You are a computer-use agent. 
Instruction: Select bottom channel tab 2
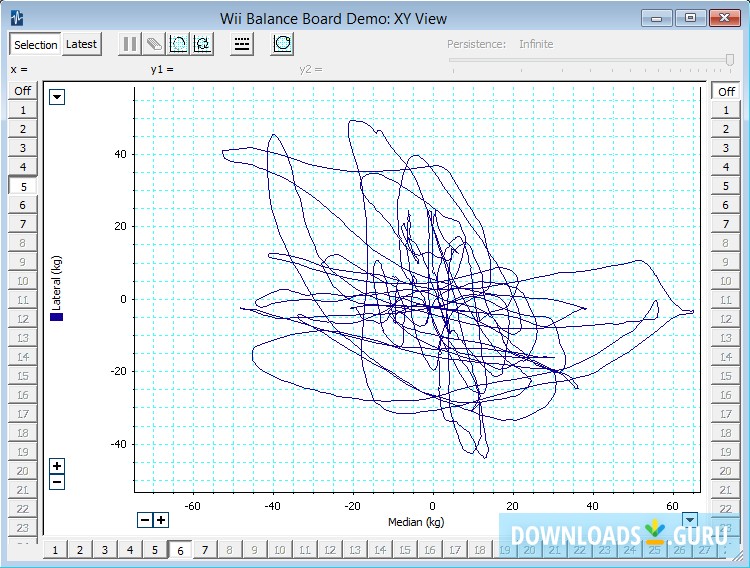click(80, 550)
